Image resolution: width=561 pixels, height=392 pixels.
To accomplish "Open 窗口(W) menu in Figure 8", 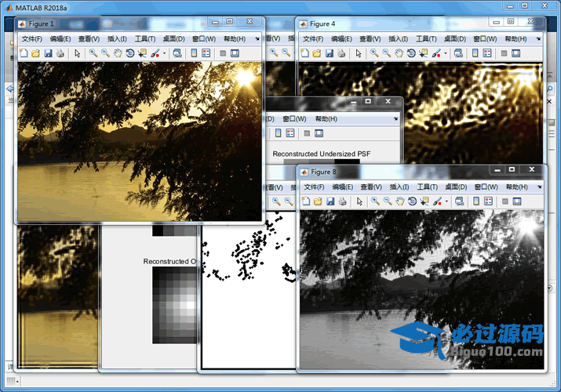I will click(x=486, y=187).
